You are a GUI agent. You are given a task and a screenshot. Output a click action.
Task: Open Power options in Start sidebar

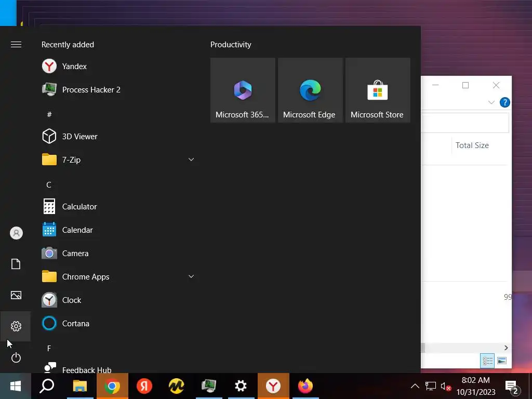(16, 357)
